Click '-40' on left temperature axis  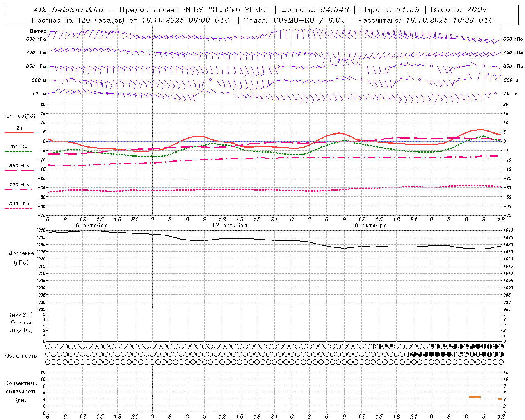click(x=42, y=215)
